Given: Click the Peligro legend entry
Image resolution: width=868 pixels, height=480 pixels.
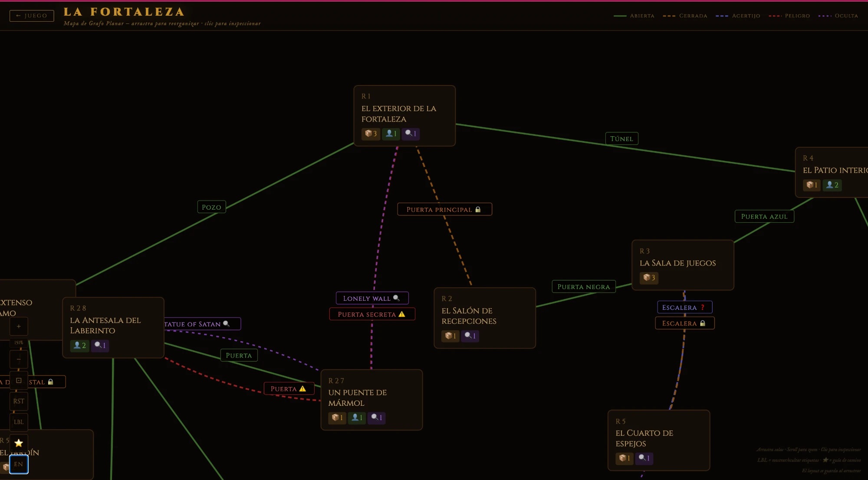Looking at the screenshot, I should [x=789, y=16].
